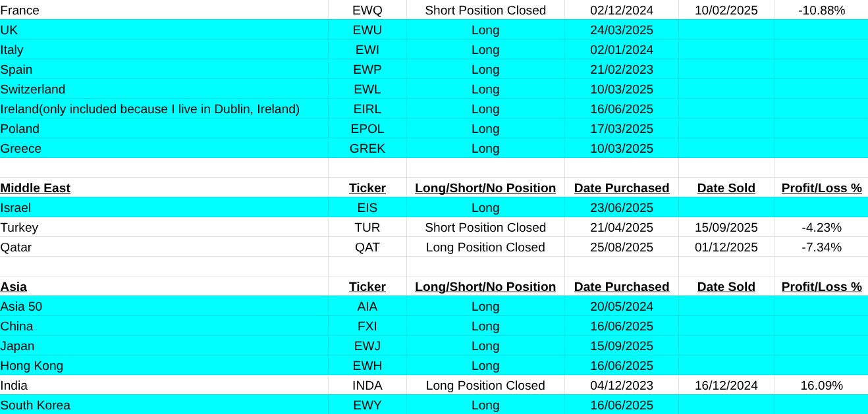Click Israel's purchase date 23/06/2025

621,208
